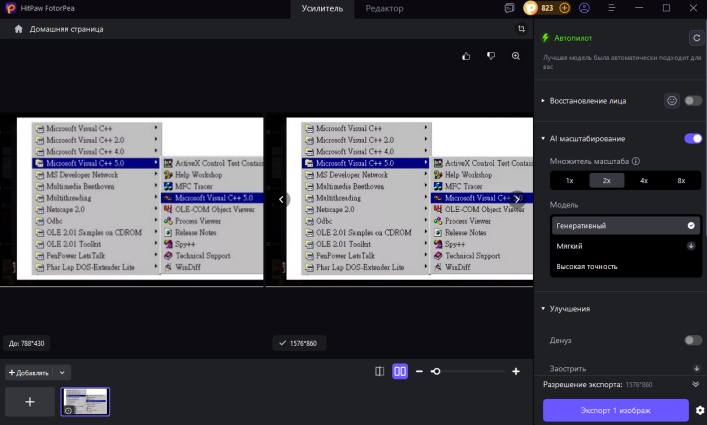
Task: Click the thumbs up feedback icon
Action: click(466, 56)
